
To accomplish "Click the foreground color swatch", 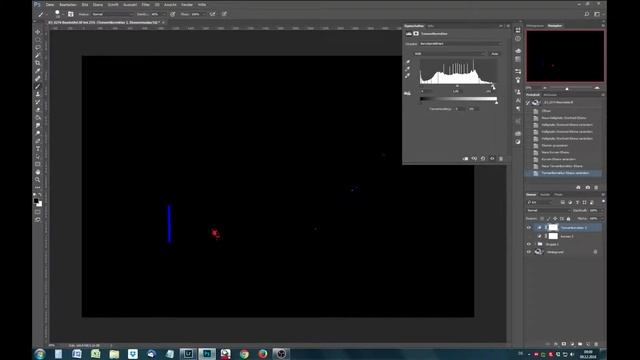I will [x=36, y=201].
